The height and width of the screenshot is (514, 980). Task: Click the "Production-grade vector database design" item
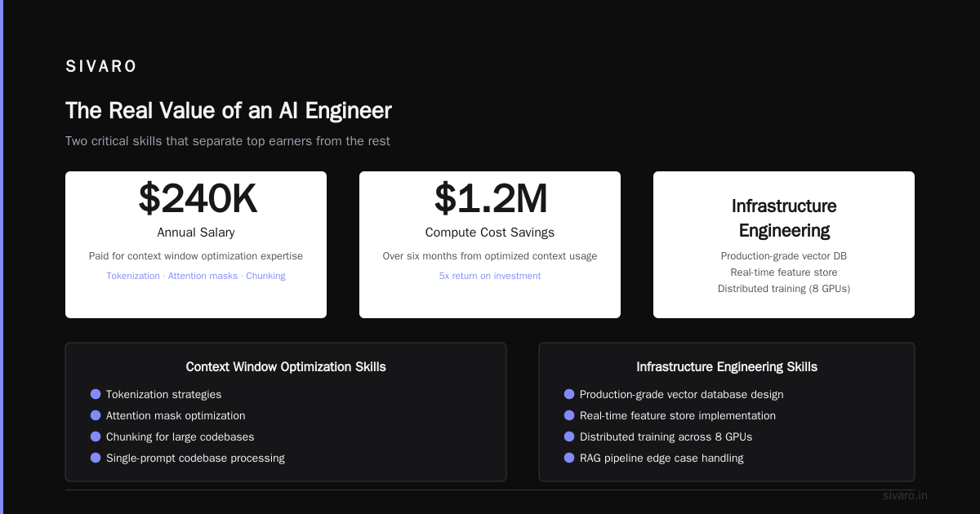tap(681, 394)
